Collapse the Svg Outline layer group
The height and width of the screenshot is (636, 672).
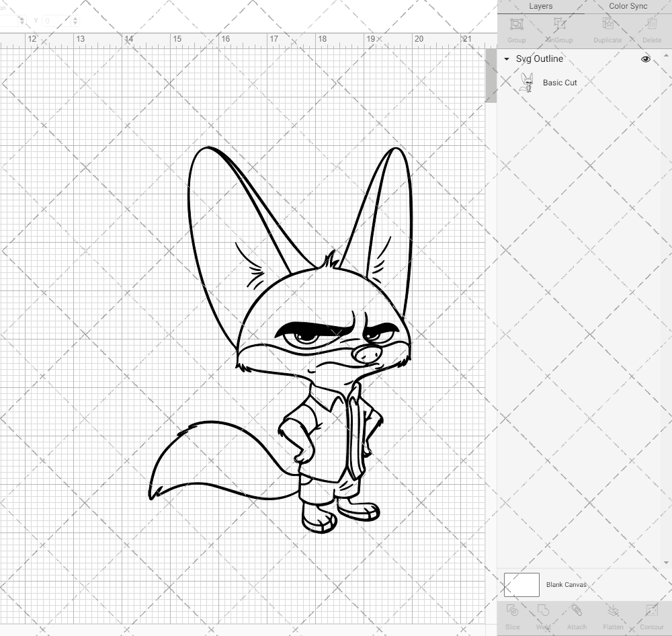(507, 59)
